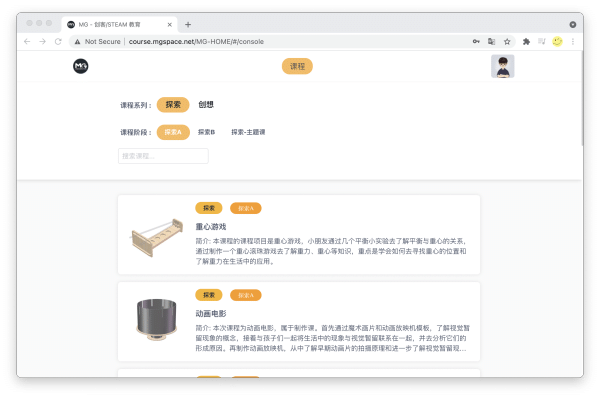Screen dimensions: 600x398
Task: Select the 探索B course stage
Action: click(x=206, y=132)
